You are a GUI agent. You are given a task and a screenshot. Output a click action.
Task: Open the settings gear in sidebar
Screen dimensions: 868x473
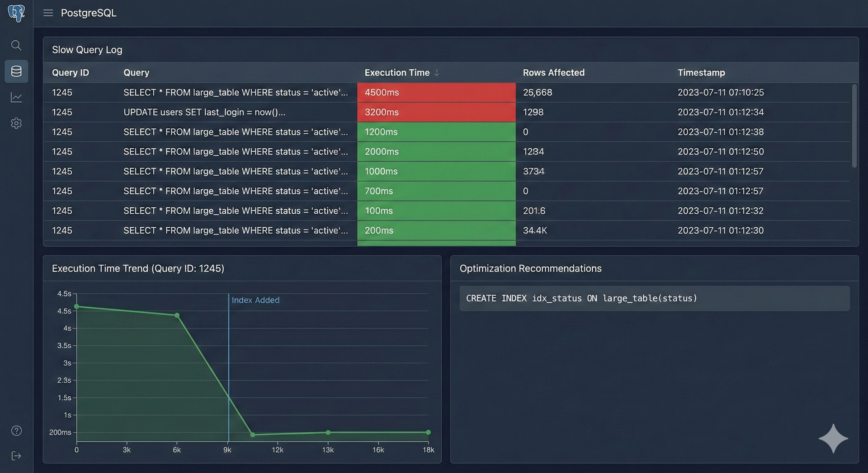coord(16,123)
